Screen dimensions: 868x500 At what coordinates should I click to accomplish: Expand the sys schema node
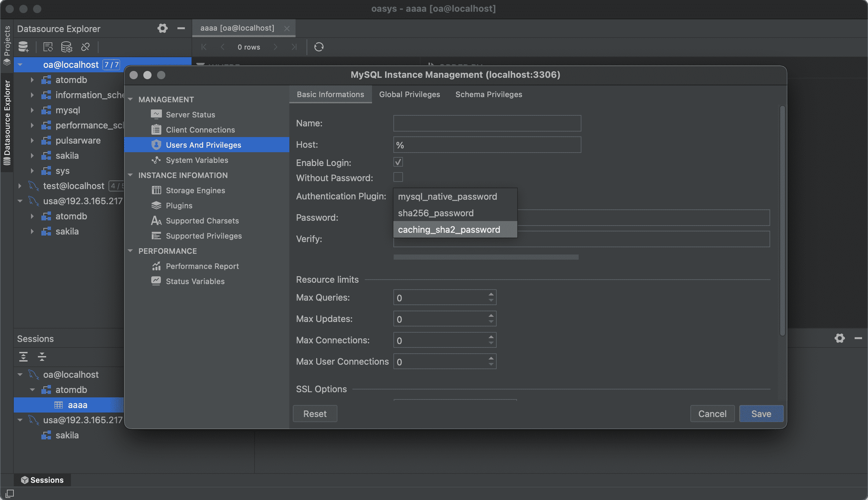[x=32, y=171]
